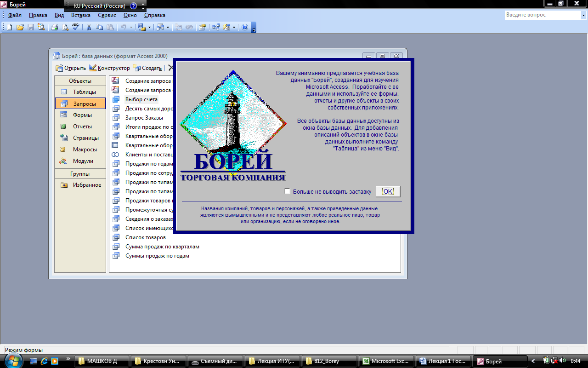
Task: Open language bar help question icon
Action: (133, 6)
